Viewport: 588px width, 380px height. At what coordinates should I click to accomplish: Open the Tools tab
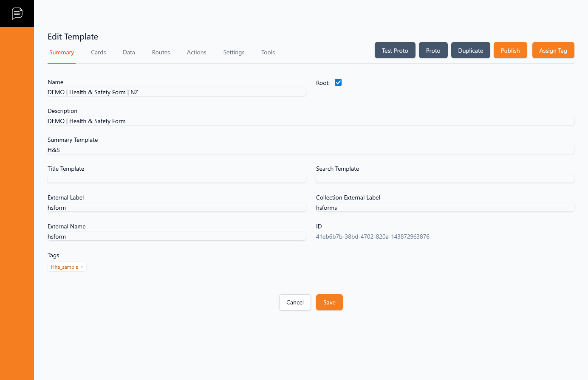tap(268, 52)
